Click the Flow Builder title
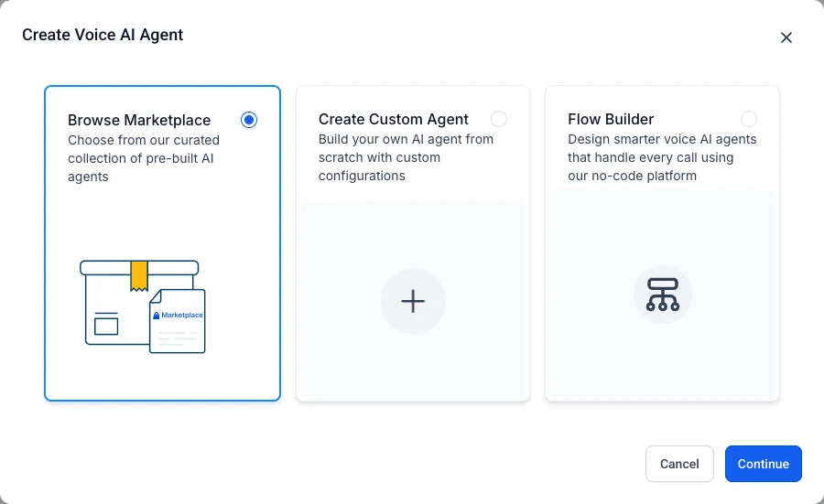The width and height of the screenshot is (824, 504). [x=611, y=119]
